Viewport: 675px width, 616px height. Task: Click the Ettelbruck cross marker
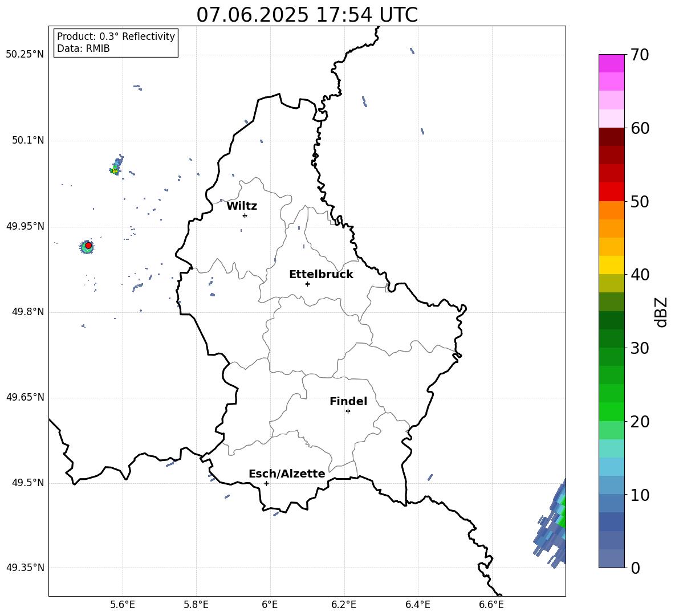307,284
